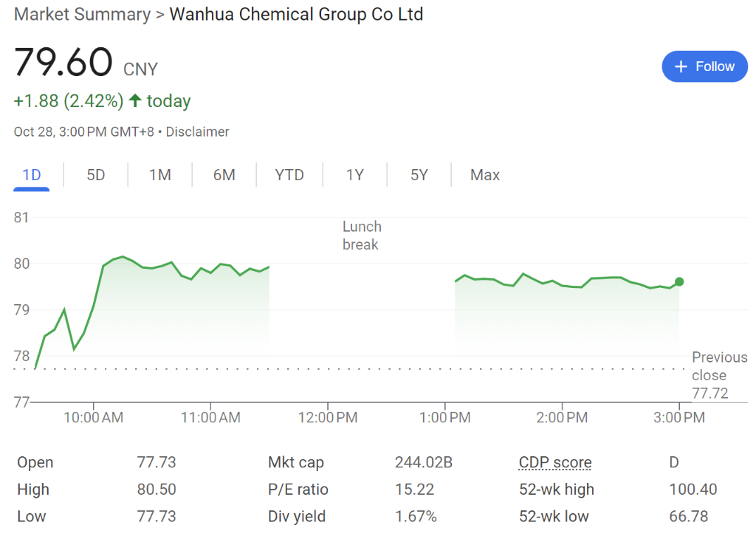Click the 79.60 stock price

(63, 62)
